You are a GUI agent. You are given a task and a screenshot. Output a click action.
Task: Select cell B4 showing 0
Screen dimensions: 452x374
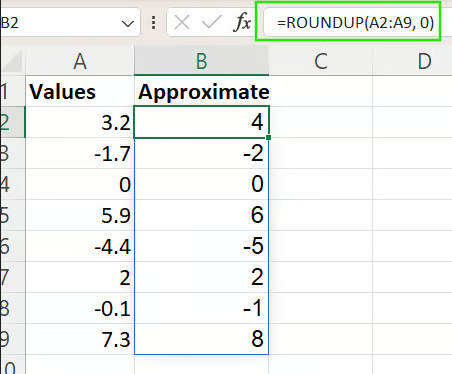(x=202, y=184)
